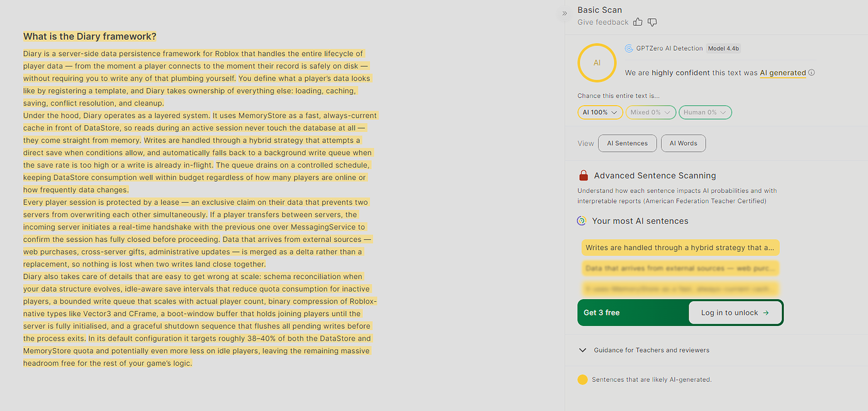Click the underlined 'AI generated' link
This screenshot has height=411, width=868.
782,73
